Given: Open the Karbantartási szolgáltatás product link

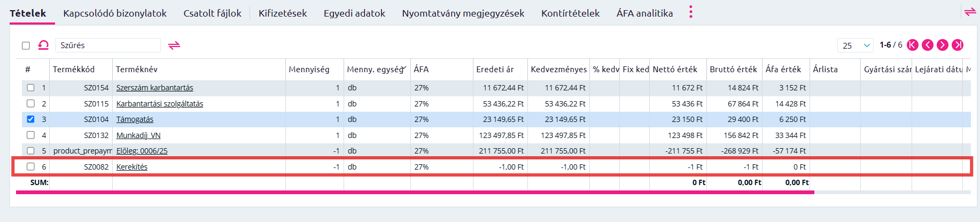Looking at the screenshot, I should click(x=160, y=104).
